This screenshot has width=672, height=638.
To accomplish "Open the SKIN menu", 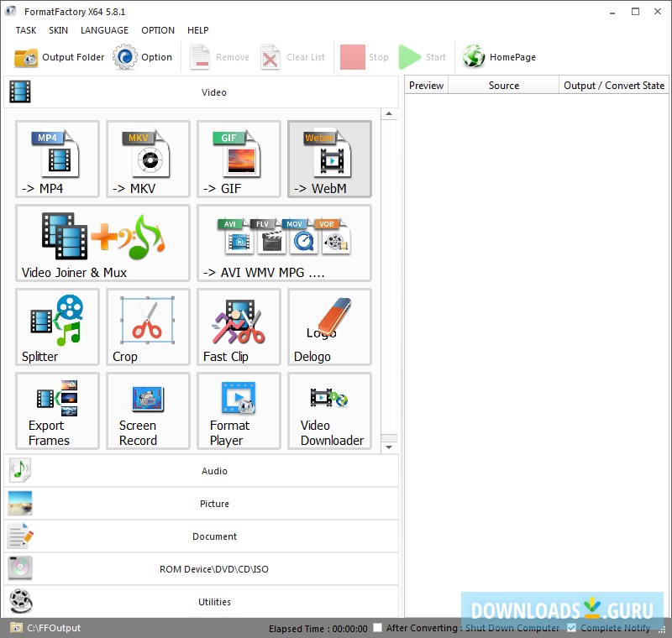I will 58,30.
